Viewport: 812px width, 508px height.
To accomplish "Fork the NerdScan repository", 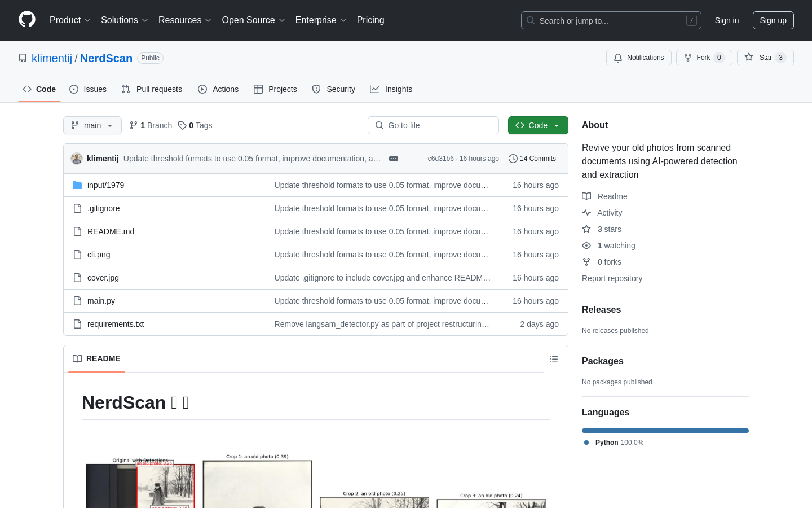I will point(704,58).
